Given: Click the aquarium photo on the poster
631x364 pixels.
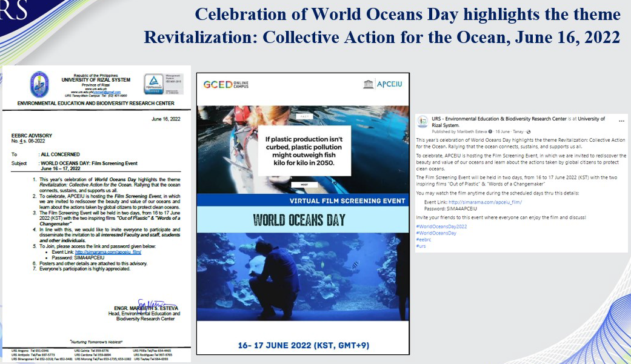Looking at the screenshot, I should pyautogui.click(x=302, y=277).
